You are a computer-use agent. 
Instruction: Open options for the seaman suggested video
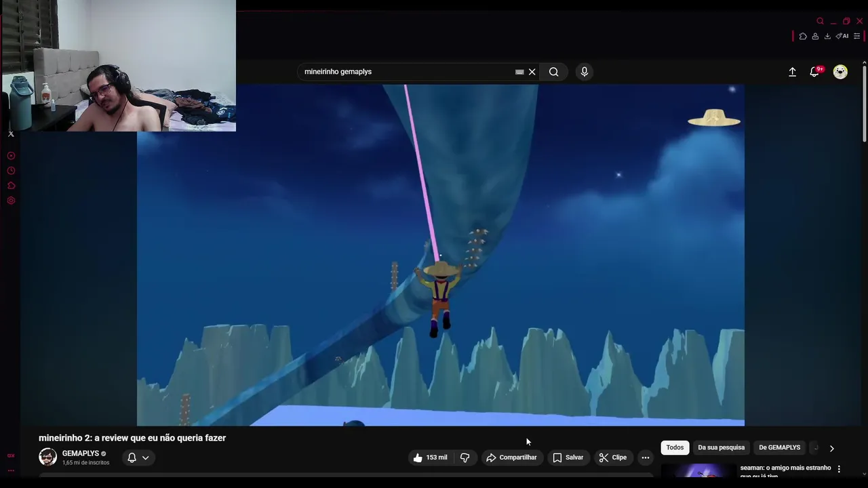839,469
